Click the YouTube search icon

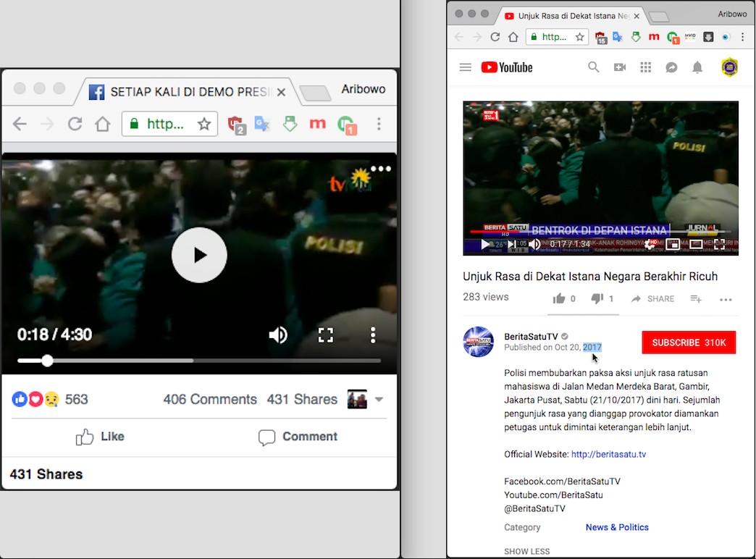594,67
